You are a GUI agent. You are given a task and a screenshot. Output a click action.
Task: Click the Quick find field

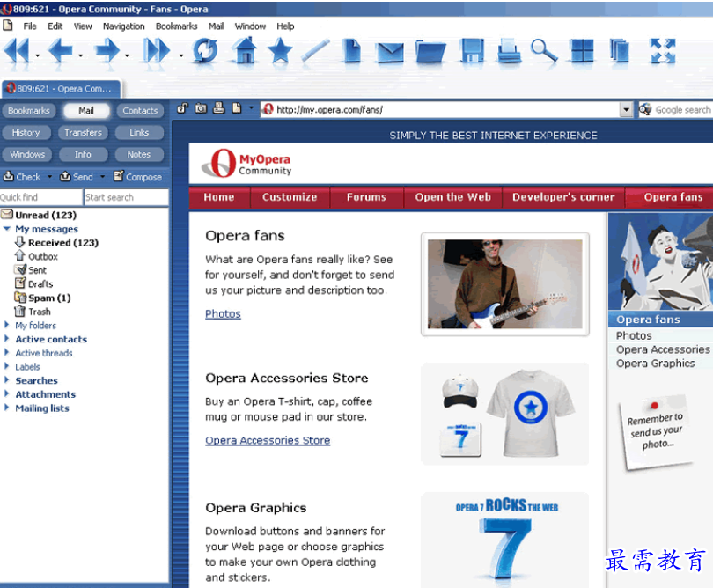pyautogui.click(x=40, y=197)
